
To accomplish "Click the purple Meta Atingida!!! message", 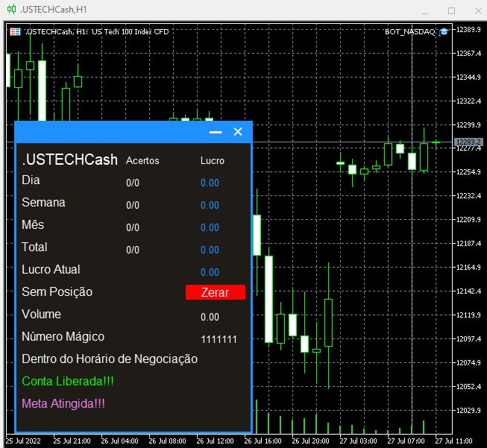I will click(x=63, y=403).
